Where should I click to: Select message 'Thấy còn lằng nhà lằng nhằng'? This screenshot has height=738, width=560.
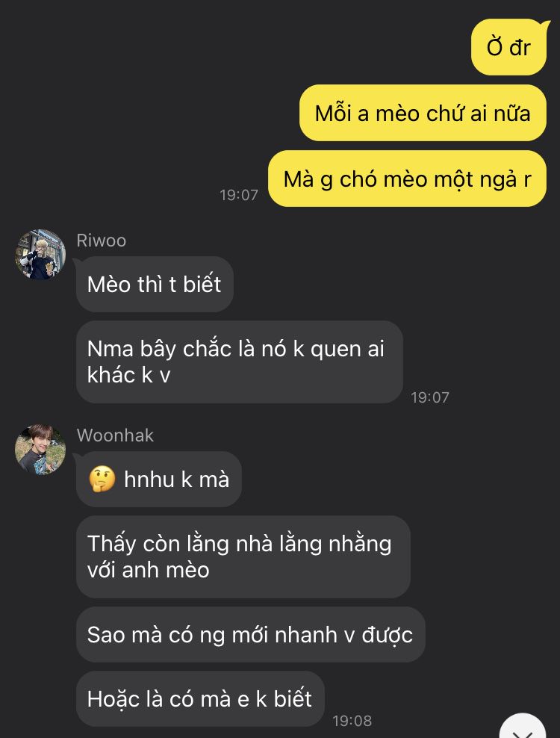[243, 556]
